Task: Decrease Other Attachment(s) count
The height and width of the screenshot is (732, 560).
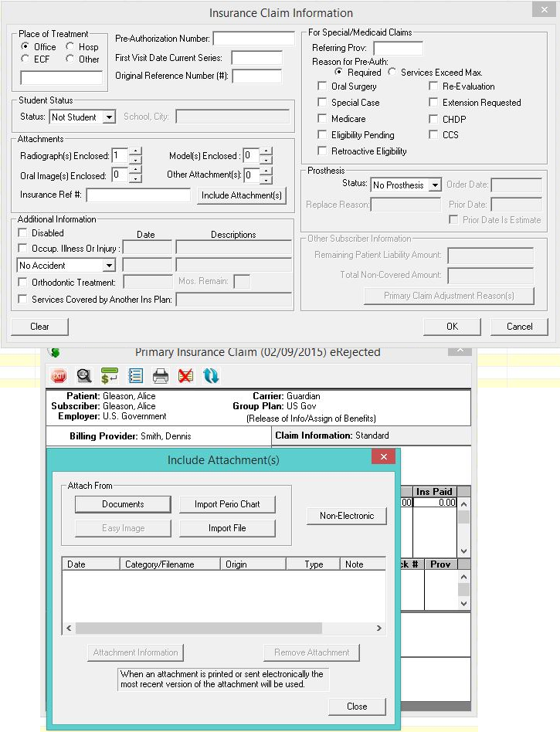Action: (266, 179)
